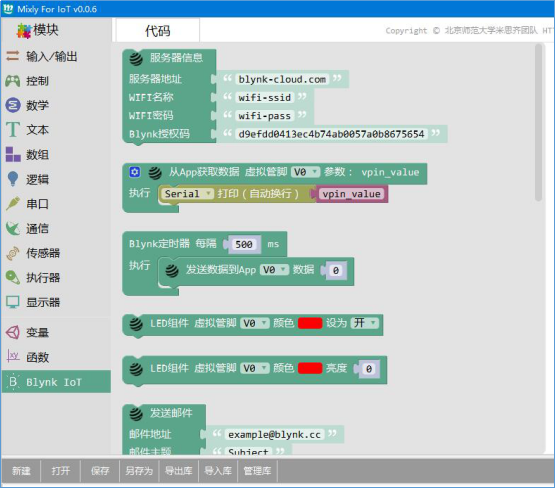Select the 串口 plug icon
556x489 pixels.
click(13, 204)
